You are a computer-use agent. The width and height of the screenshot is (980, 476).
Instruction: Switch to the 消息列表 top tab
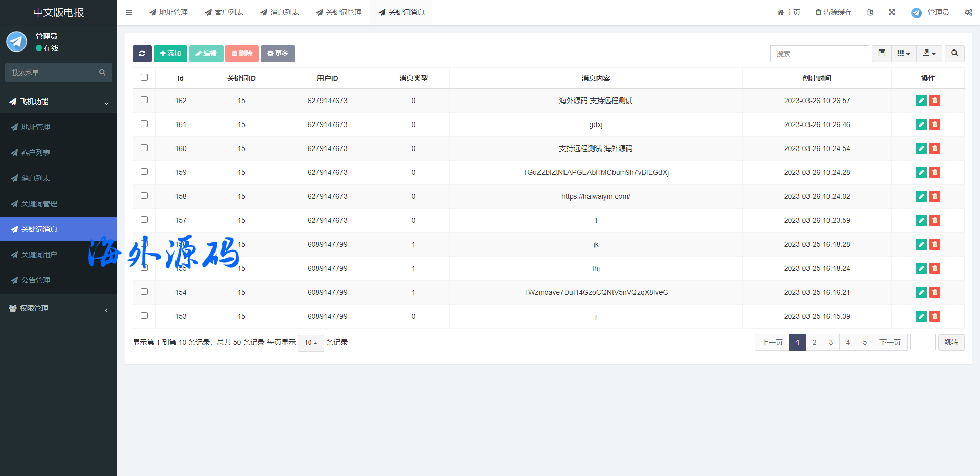(x=280, y=12)
